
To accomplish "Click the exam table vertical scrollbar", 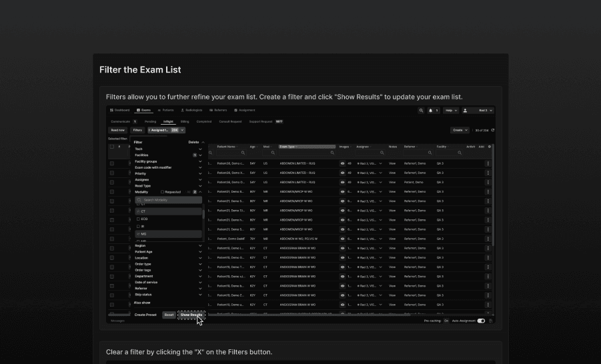I will (493, 195).
